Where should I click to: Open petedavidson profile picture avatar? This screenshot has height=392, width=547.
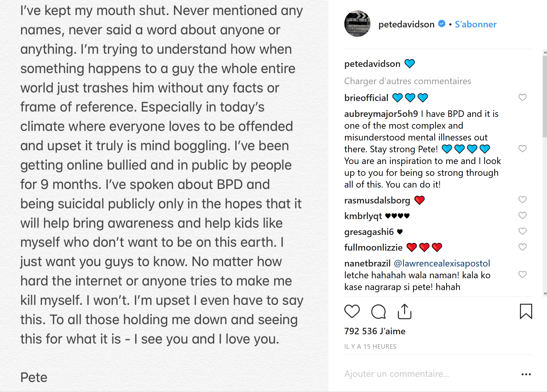point(358,24)
